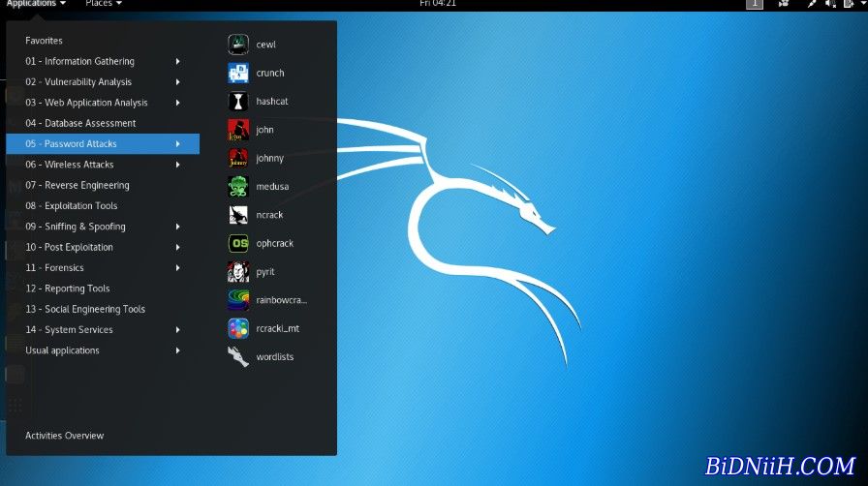
Task: Open the volume speaker icon
Action: point(830,3)
